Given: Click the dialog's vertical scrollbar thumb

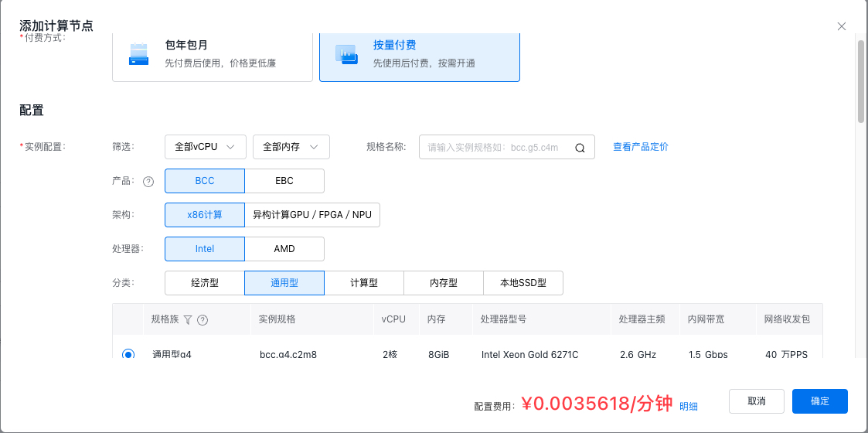Looking at the screenshot, I should [861, 81].
